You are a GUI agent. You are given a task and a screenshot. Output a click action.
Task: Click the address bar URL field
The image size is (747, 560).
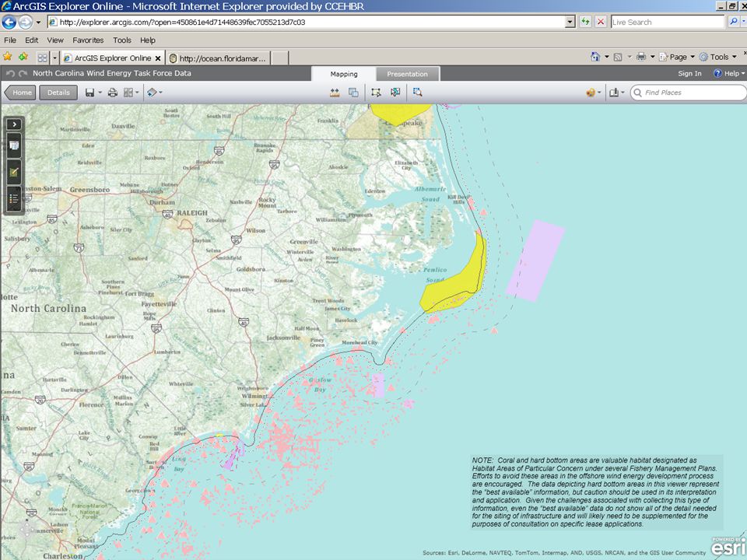pos(306,22)
